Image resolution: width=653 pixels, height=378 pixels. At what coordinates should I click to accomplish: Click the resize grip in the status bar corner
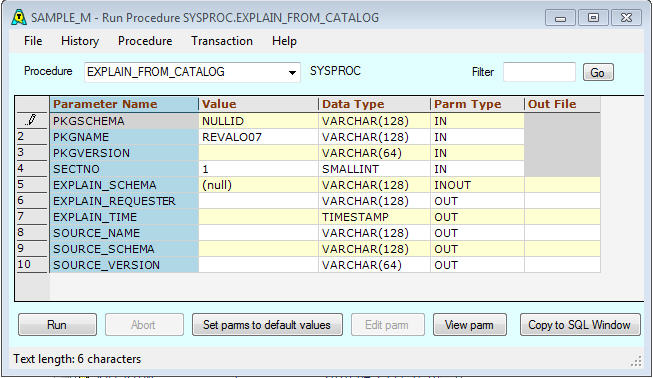636,361
